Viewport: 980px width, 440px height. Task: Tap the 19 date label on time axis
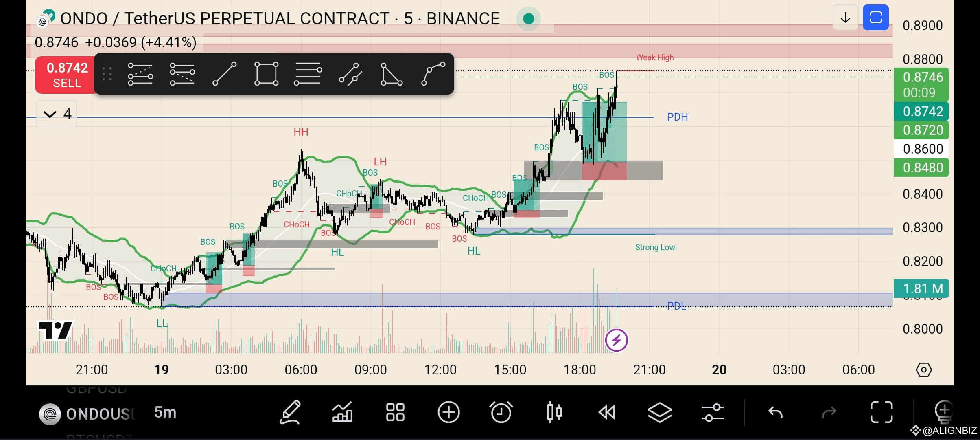click(162, 370)
